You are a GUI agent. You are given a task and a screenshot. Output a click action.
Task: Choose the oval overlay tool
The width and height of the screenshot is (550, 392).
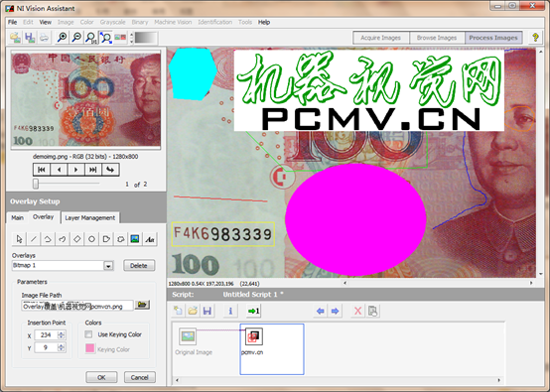tap(91, 239)
